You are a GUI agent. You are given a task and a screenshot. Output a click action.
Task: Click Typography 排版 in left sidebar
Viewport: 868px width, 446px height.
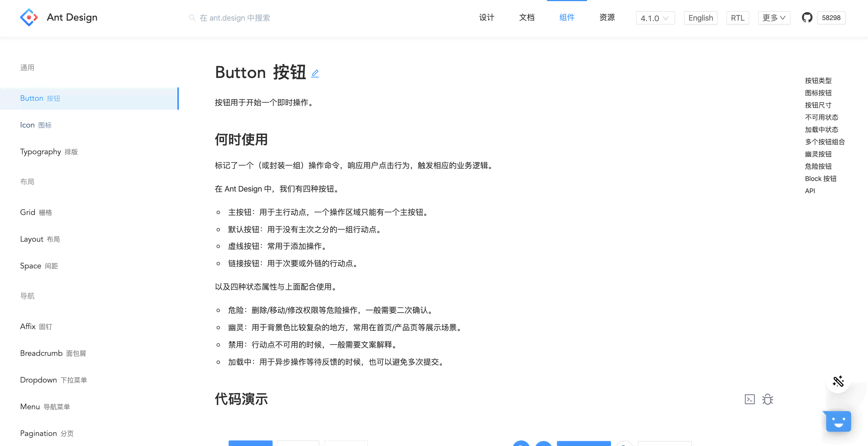click(49, 152)
